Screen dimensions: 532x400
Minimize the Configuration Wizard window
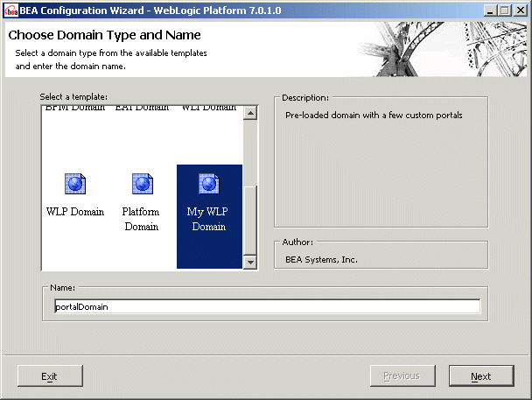point(490,11)
